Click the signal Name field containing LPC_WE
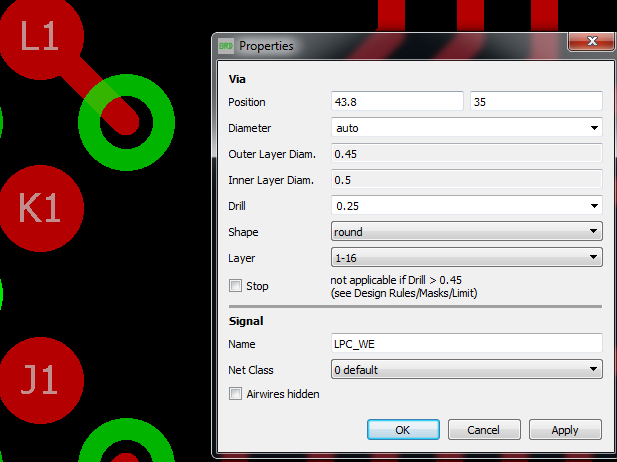 (x=466, y=344)
